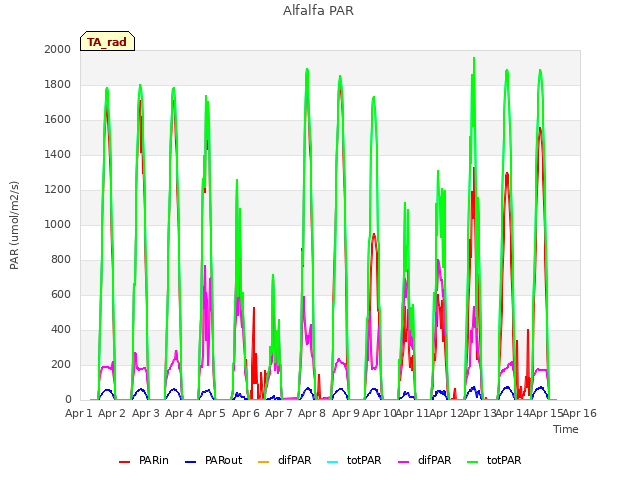Click the Apr 9 x-axis tick label

(346, 413)
